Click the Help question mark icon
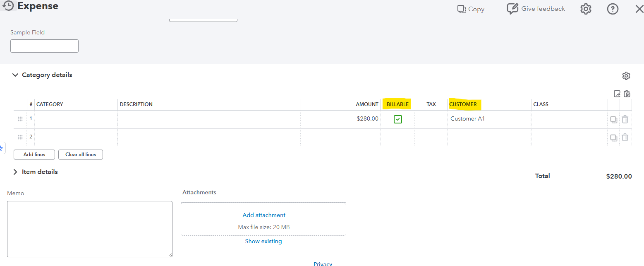The image size is (644, 266). point(613,9)
